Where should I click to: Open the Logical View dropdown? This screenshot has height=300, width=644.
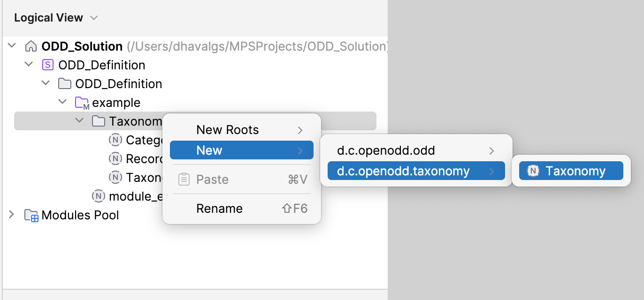pyautogui.click(x=93, y=17)
